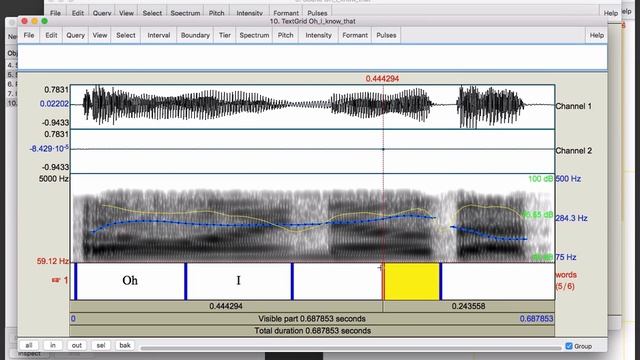640x360 pixels.
Task: Click the boundary between 'Oh' and 'I'
Action: (x=186, y=281)
